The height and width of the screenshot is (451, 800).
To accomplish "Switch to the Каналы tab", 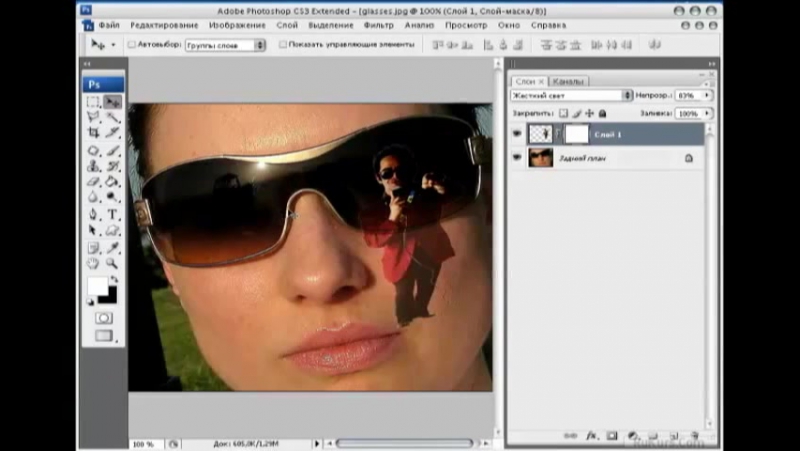I will (568, 81).
